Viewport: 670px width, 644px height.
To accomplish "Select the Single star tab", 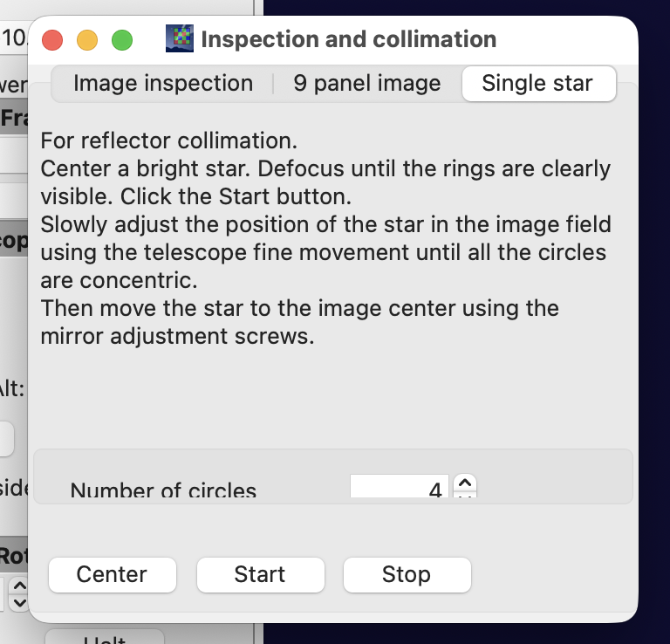I will tap(538, 83).
